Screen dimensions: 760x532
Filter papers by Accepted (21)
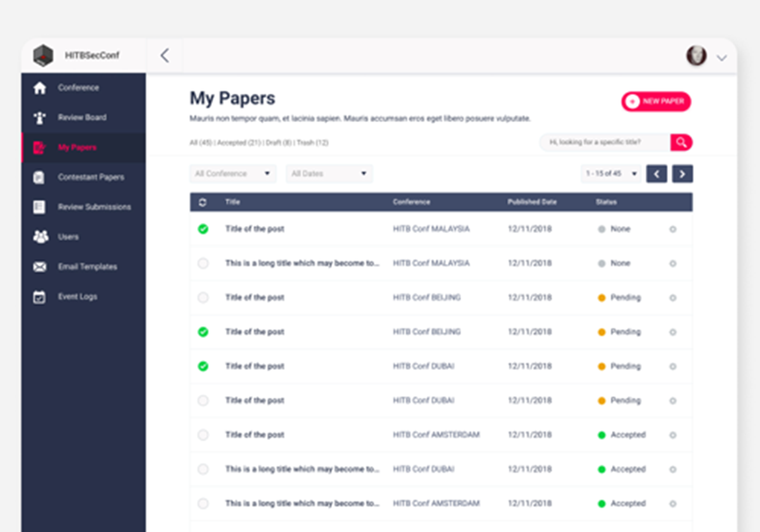[x=239, y=143]
